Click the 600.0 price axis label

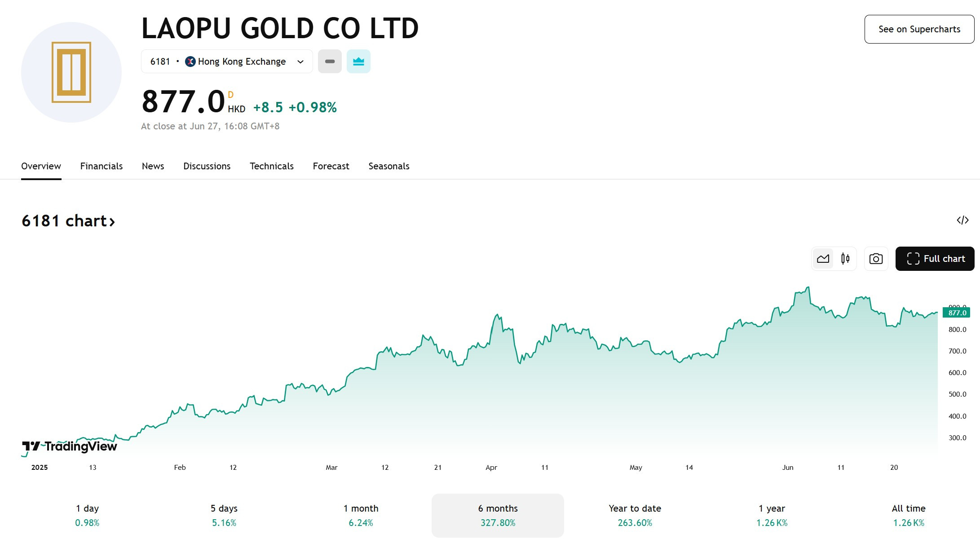[x=957, y=373]
